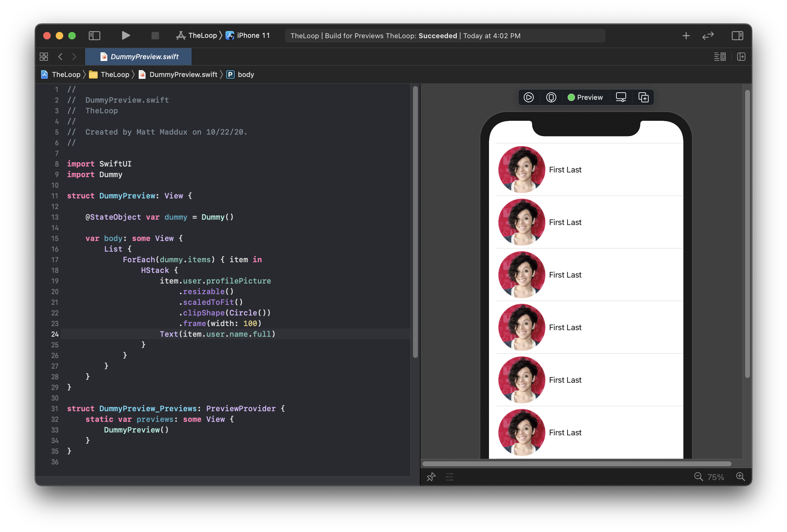Toggle the right inspector panel
This screenshot has height=532, width=787.
click(737, 36)
